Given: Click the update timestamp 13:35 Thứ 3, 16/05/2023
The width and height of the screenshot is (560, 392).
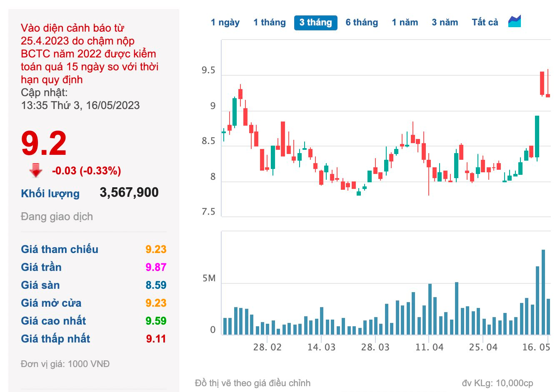Looking at the screenshot, I should pyautogui.click(x=80, y=105).
